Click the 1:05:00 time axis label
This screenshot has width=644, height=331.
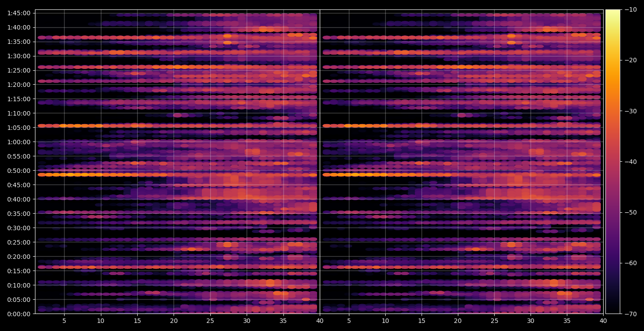pos(19,128)
